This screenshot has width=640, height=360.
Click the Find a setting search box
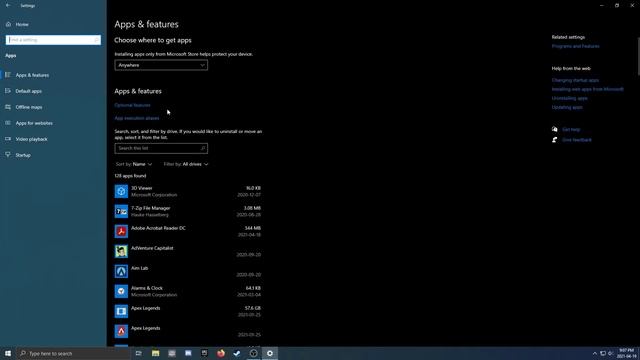(53, 40)
